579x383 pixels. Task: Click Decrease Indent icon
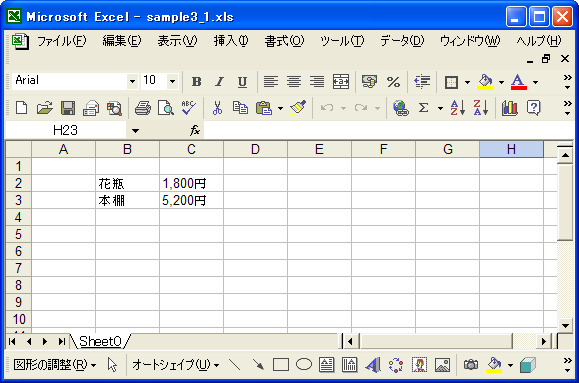coord(422,82)
